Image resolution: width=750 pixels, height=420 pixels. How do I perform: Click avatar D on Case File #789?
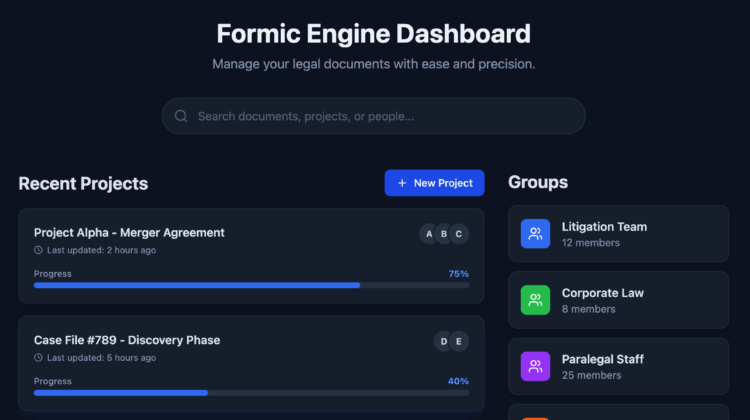click(444, 342)
